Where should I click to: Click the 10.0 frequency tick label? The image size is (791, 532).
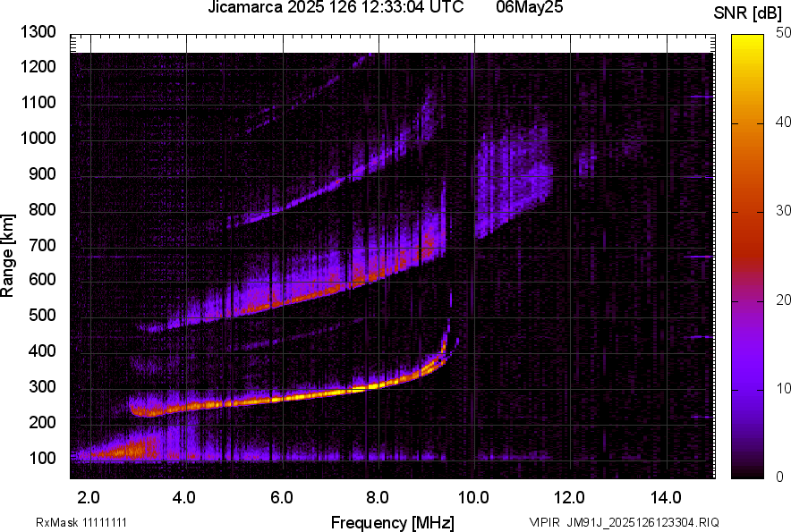coord(473,498)
